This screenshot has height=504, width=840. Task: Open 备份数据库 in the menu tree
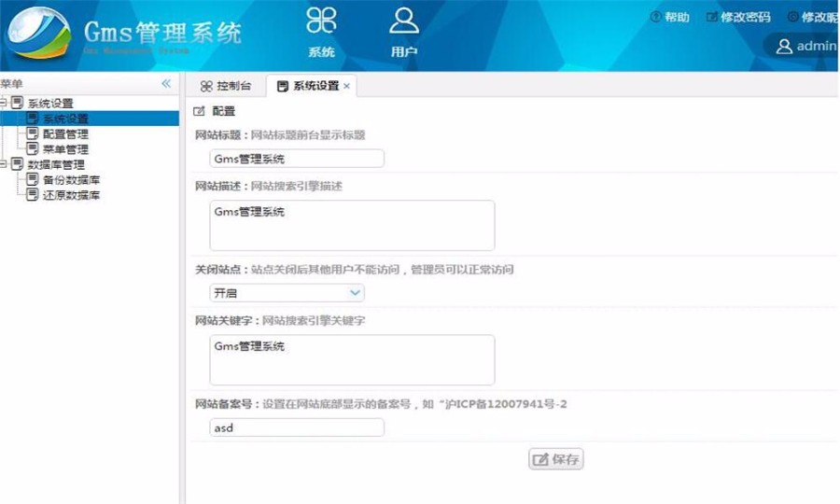71,180
